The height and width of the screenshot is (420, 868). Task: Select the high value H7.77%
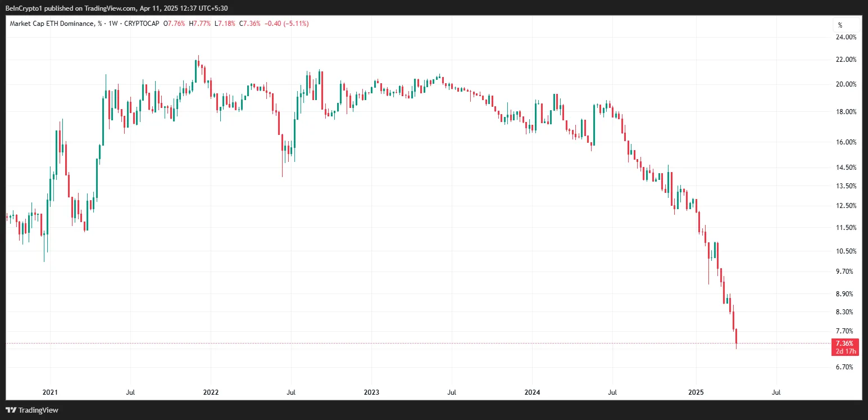[x=200, y=24]
